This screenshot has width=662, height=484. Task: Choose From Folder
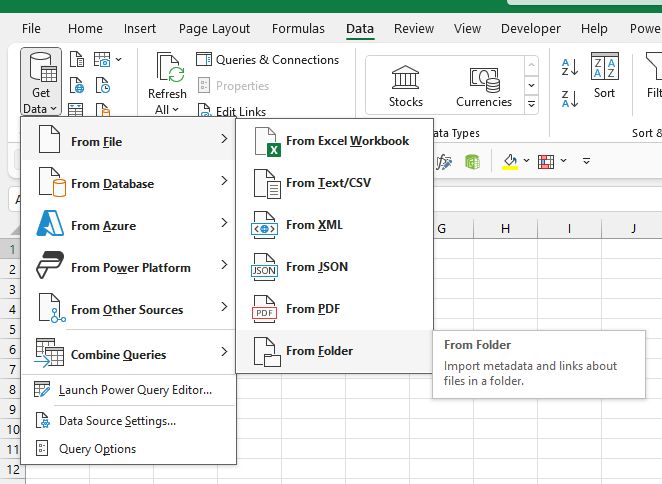[334, 351]
